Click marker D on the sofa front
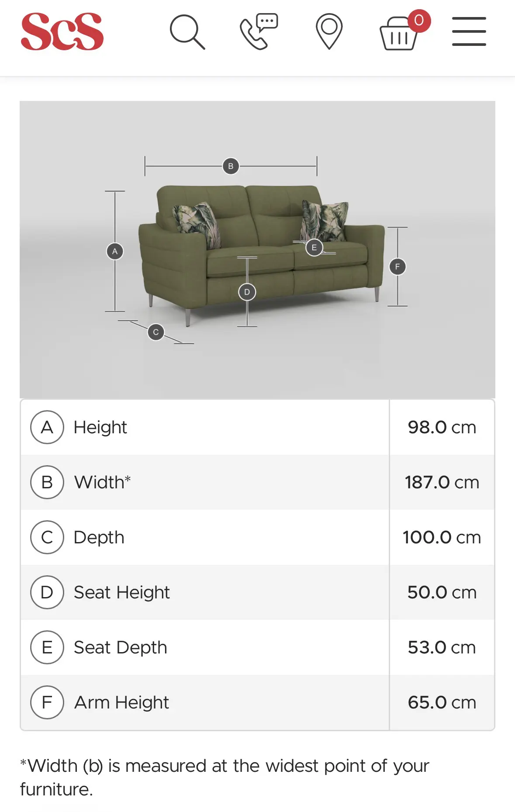Screen dimensions: 515x812 [247, 292]
